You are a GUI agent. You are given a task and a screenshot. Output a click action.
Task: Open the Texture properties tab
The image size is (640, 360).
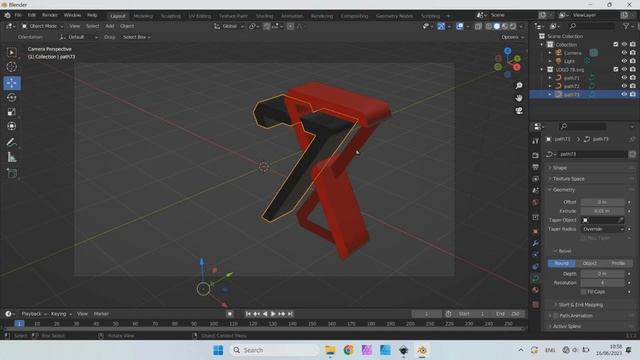point(536,304)
